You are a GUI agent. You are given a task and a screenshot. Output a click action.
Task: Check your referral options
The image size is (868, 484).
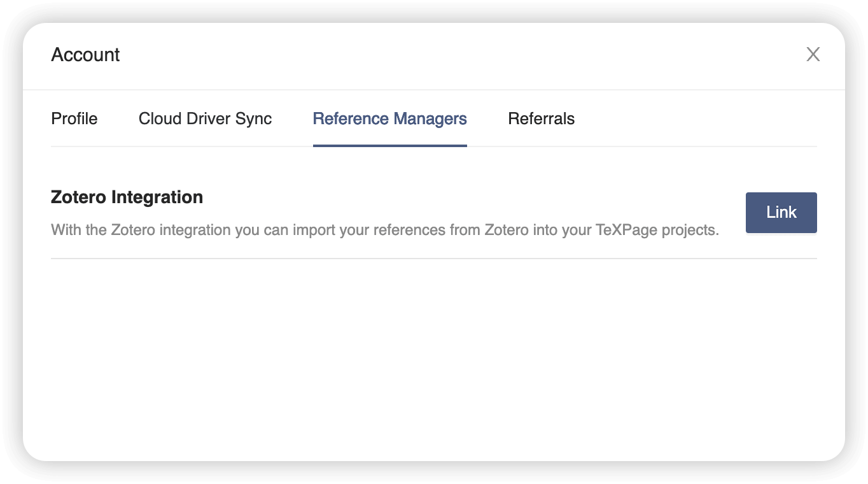[541, 118]
